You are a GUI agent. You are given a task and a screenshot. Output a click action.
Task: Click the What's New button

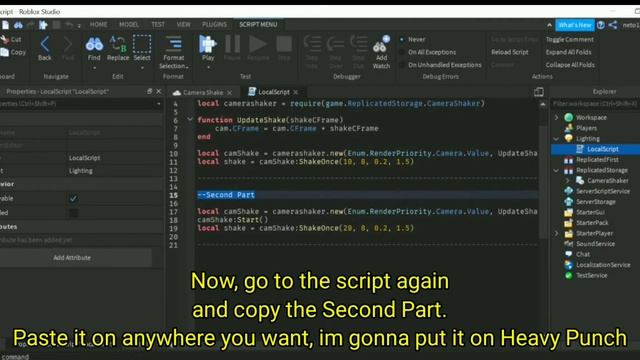point(575,25)
